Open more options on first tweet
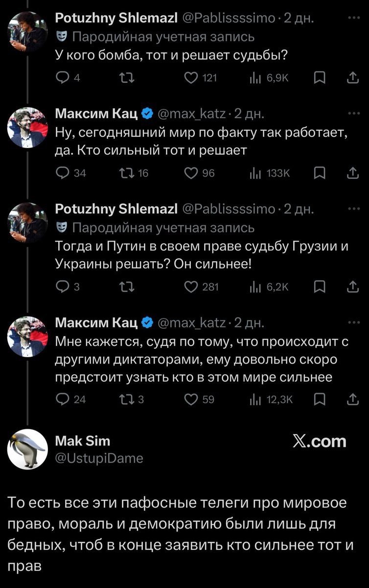This screenshot has height=588, width=369. click(352, 19)
